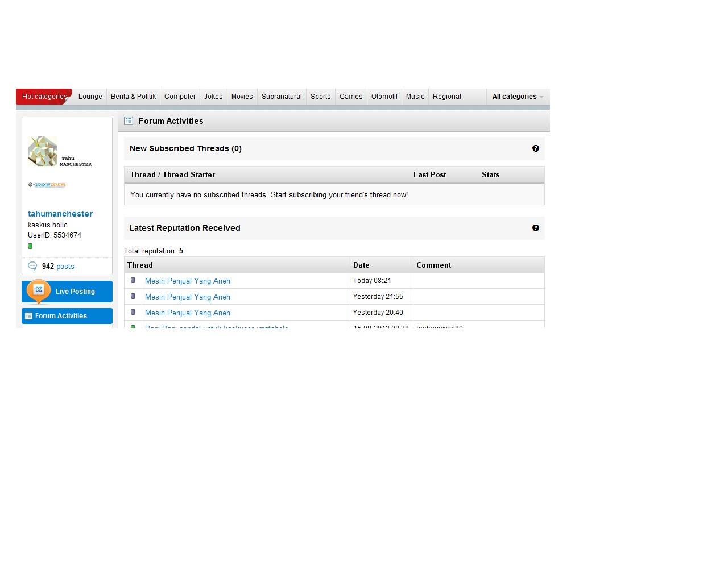
Task: Click the Tahu Manchester avatar image
Action: pyautogui.click(x=60, y=151)
